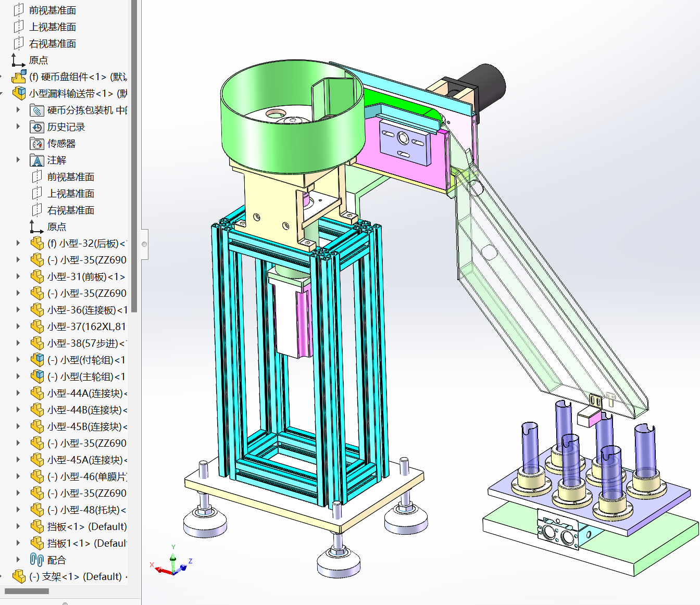Expand the 小型-45B(连接块) part node
This screenshot has width=700, height=605.
18,426
